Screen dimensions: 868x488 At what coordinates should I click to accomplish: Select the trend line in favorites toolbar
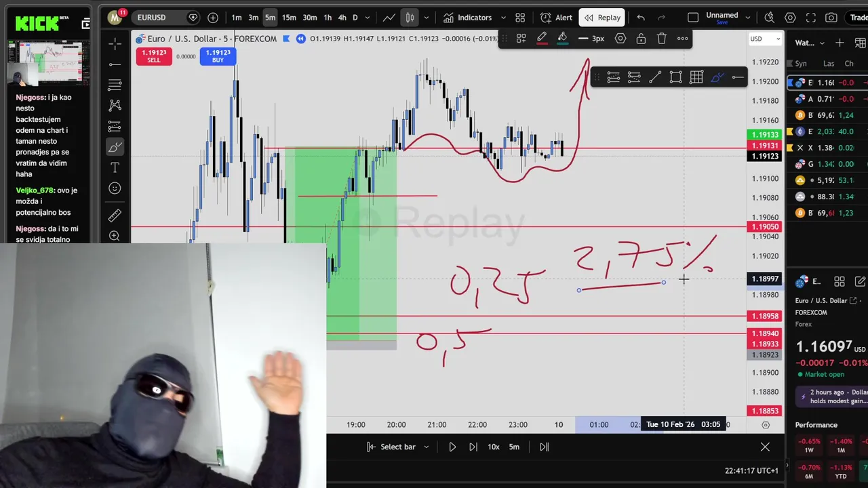pos(655,77)
